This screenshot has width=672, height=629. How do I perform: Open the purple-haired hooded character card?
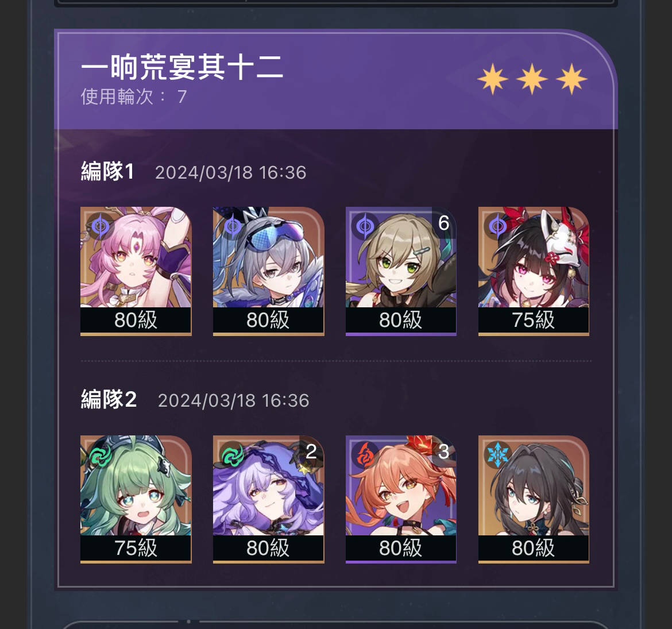pos(268,499)
